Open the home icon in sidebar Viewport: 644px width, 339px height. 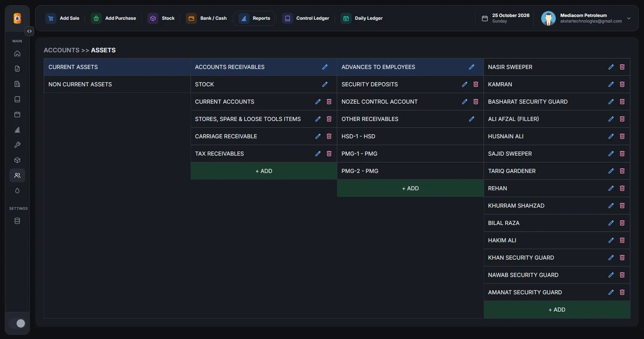click(x=17, y=53)
